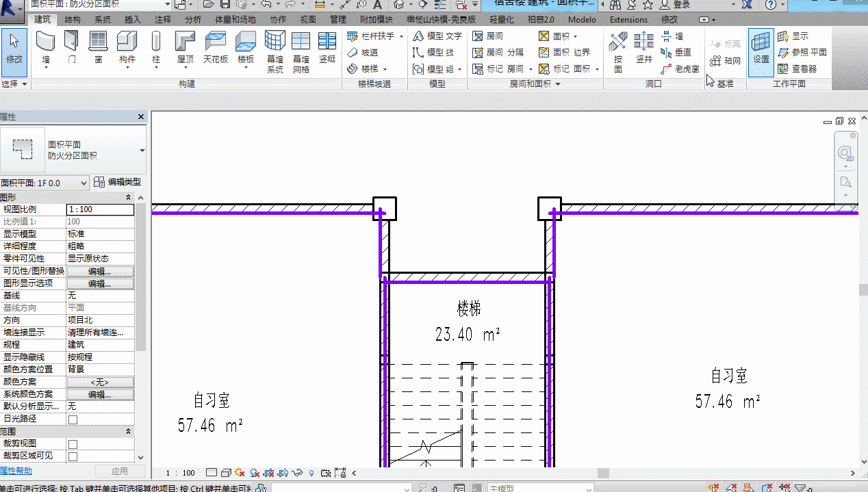This screenshot has width=868, height=492.
Task: Click the 坡道 (Ramp) tool
Action: click(x=363, y=53)
